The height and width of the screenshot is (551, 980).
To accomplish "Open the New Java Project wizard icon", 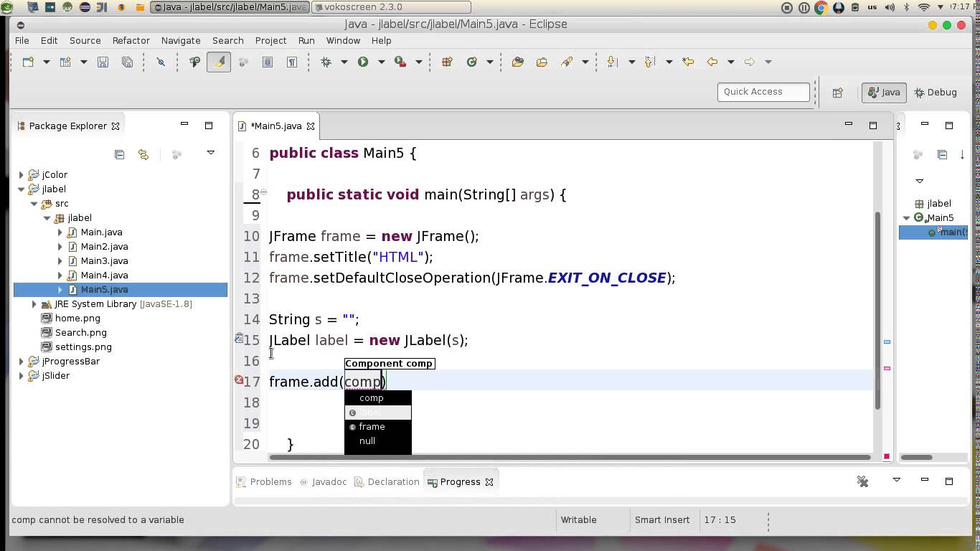I will pyautogui.click(x=65, y=62).
